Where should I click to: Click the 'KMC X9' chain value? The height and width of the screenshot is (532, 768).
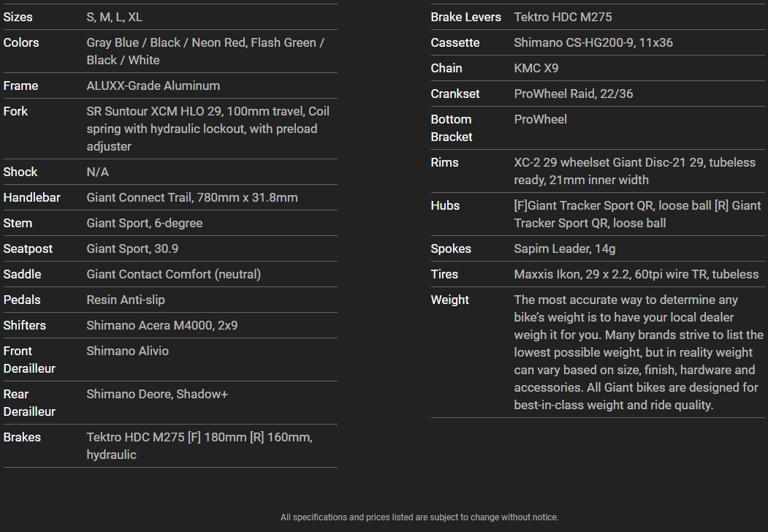coord(536,68)
